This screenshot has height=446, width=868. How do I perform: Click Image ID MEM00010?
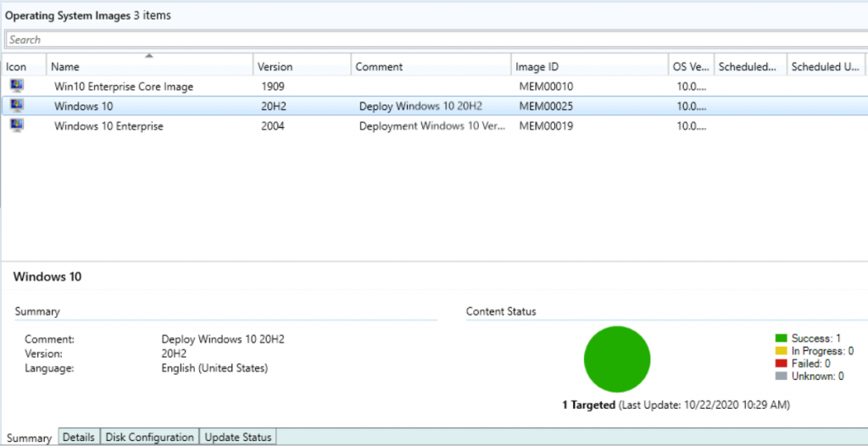546,86
